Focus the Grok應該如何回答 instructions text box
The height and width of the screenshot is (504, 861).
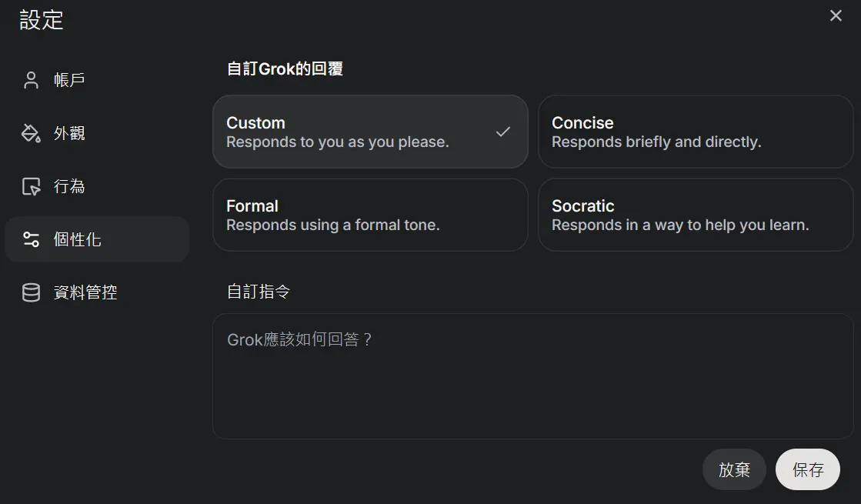click(532, 376)
